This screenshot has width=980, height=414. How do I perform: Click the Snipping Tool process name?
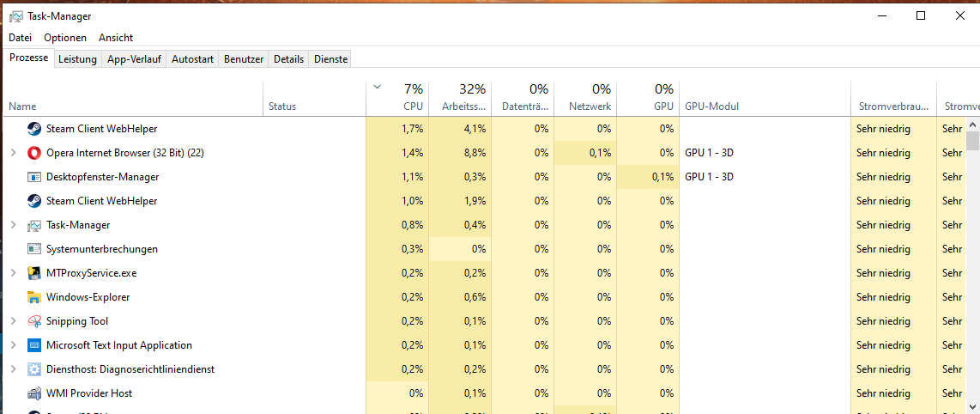click(77, 321)
